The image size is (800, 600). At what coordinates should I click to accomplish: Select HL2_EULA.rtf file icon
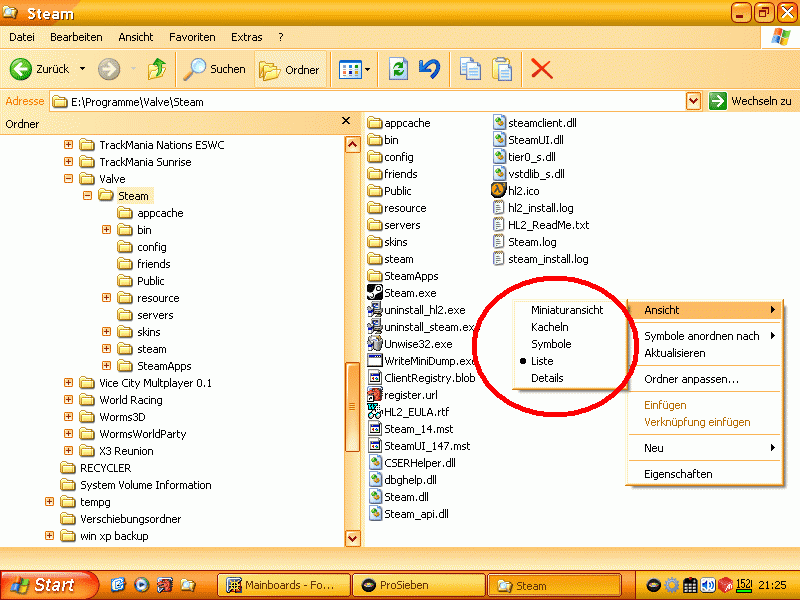pos(375,411)
